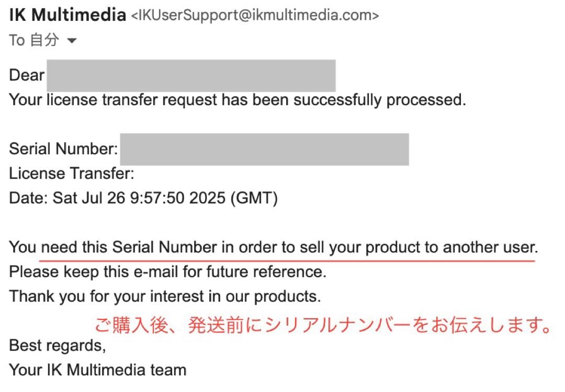
Task: Click the gray redacted box after Dear
Action: [191, 76]
